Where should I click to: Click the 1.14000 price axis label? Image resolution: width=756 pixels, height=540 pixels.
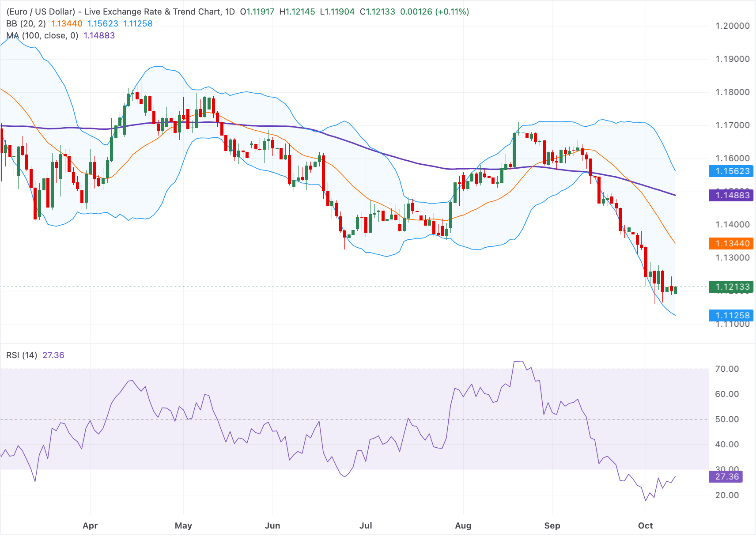[733, 224]
